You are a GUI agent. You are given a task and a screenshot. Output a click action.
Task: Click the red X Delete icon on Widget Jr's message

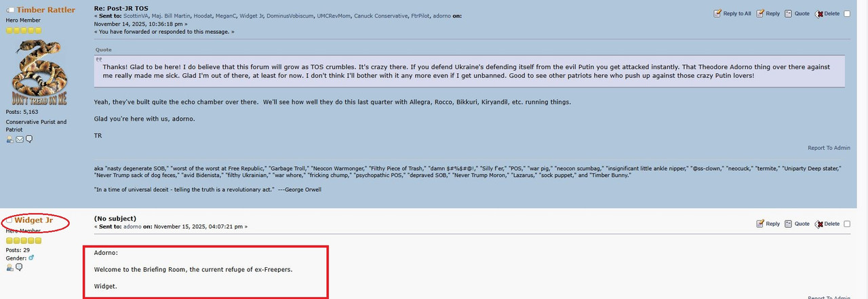(819, 224)
